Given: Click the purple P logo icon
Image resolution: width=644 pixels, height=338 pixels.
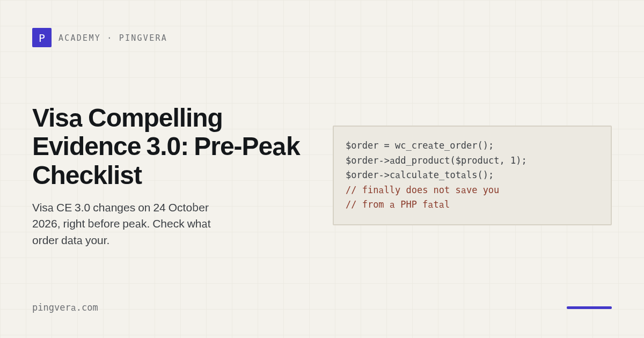Looking at the screenshot, I should click(42, 38).
